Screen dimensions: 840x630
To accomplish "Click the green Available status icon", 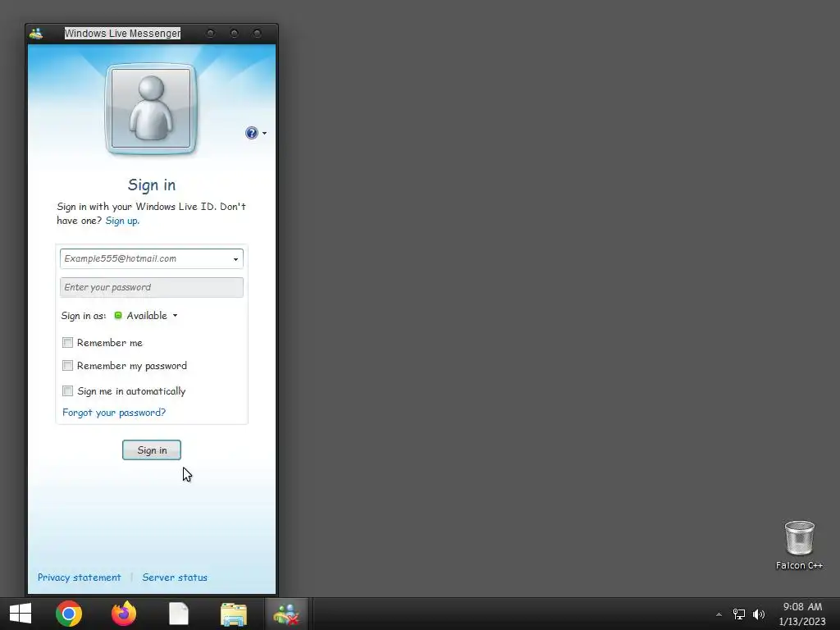I will click(118, 316).
